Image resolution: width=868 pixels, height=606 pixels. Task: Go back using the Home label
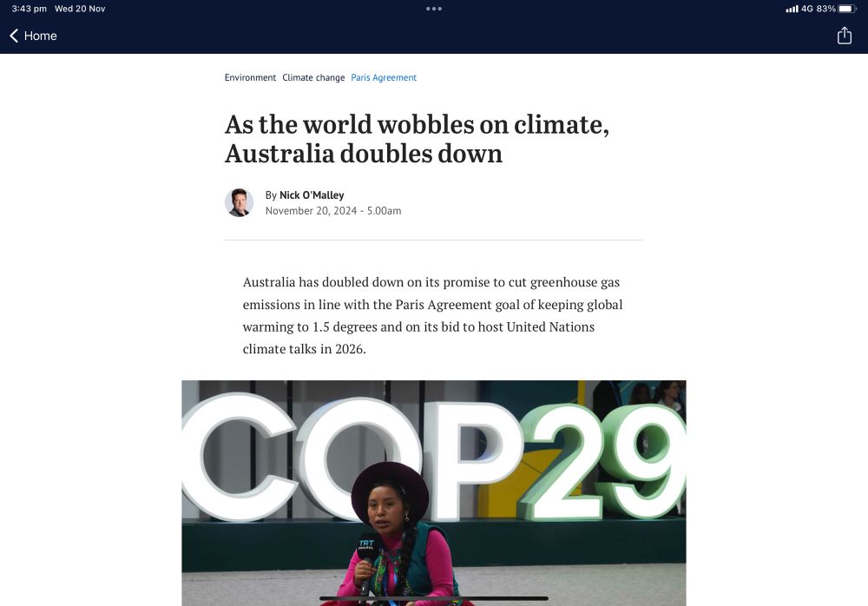point(41,36)
